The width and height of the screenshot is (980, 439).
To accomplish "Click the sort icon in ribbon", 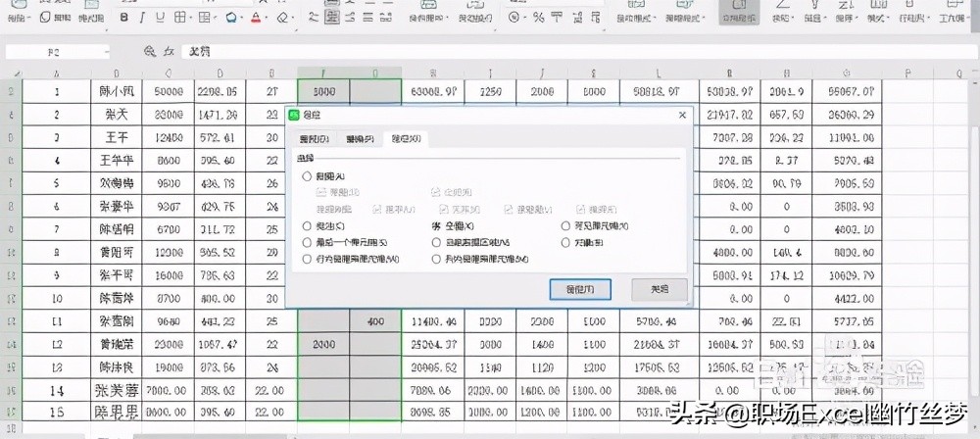I will click(845, 6).
